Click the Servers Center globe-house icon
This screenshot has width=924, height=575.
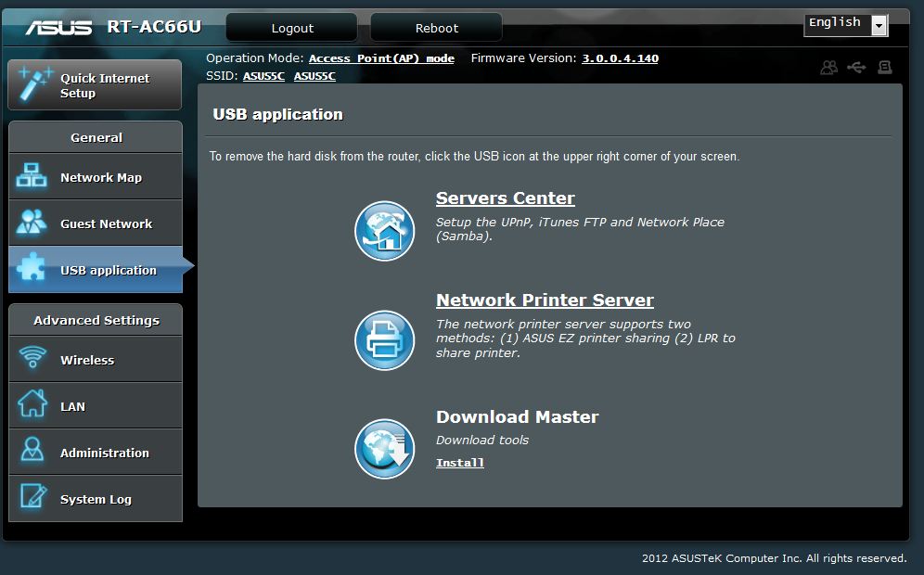point(384,231)
